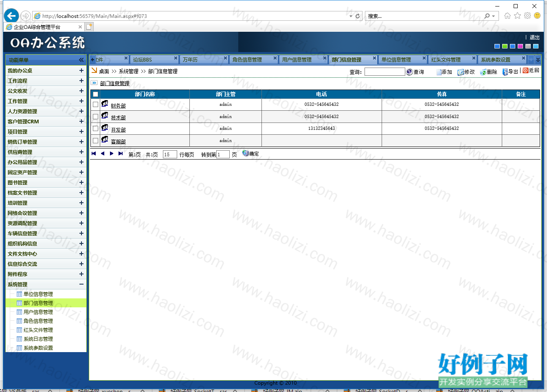This screenshot has width=547, height=392.
Task: Click the tab-scroll left arrow
Action: [92, 59]
